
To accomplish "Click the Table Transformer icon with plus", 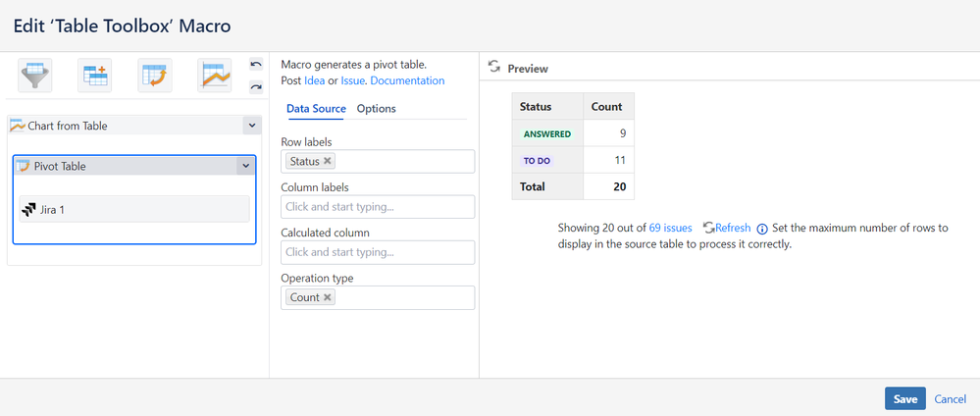I will coord(95,76).
